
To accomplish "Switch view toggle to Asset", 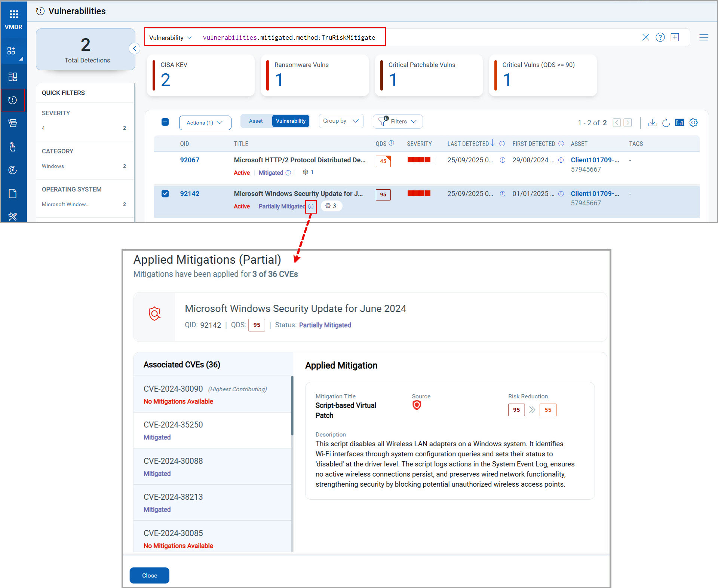I will [x=256, y=121].
